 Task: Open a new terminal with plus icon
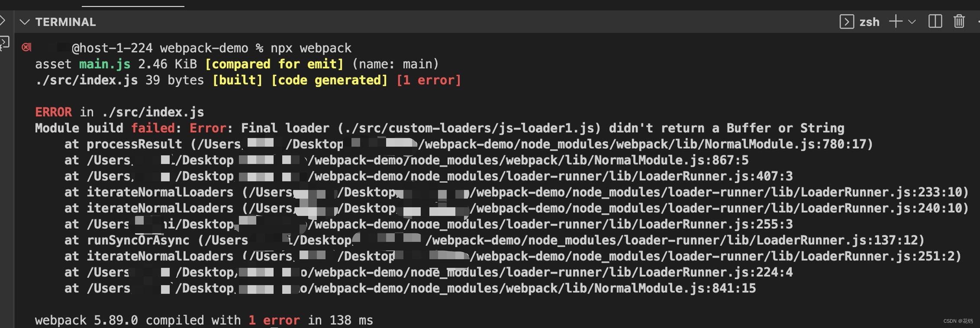[896, 22]
